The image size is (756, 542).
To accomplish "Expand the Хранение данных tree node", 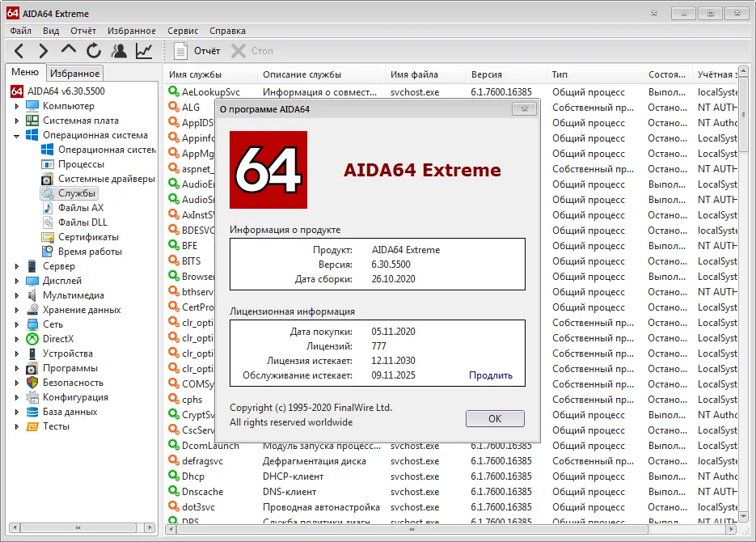I will (x=17, y=310).
